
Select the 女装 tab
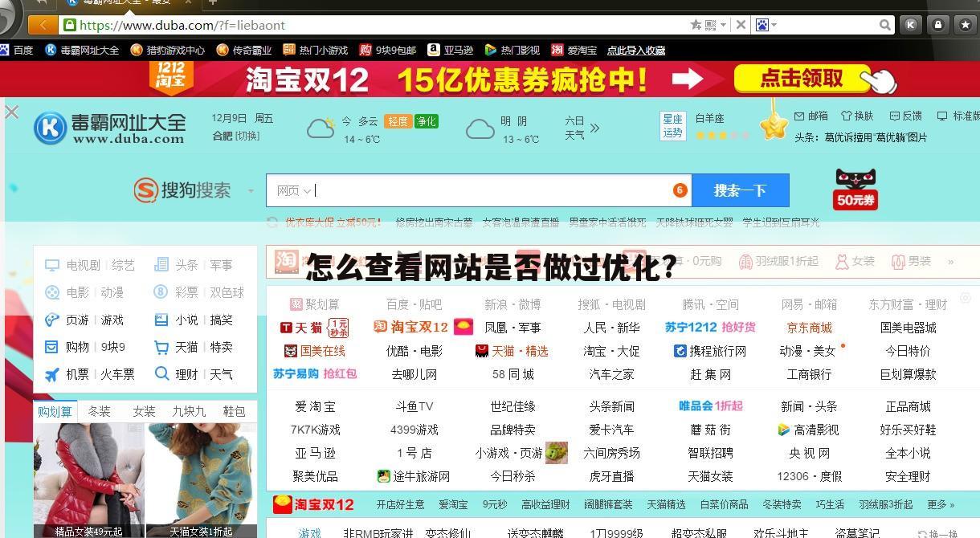coord(145,411)
